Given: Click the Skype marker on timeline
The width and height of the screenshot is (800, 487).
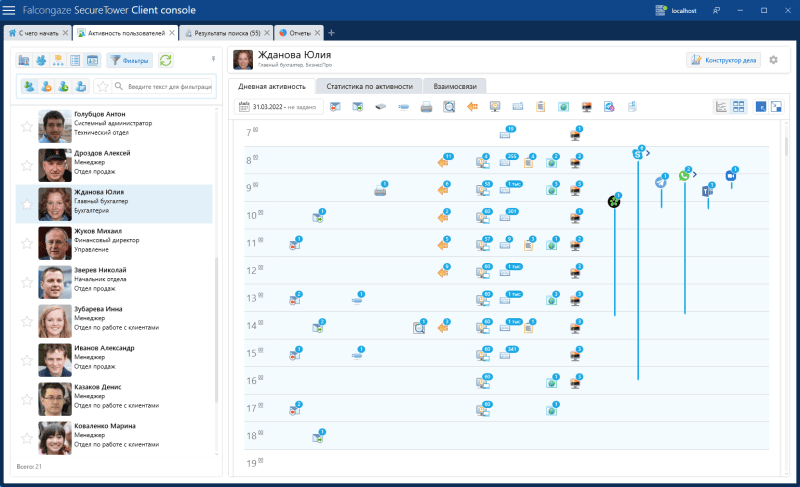Looking at the screenshot, I should pos(638,154).
